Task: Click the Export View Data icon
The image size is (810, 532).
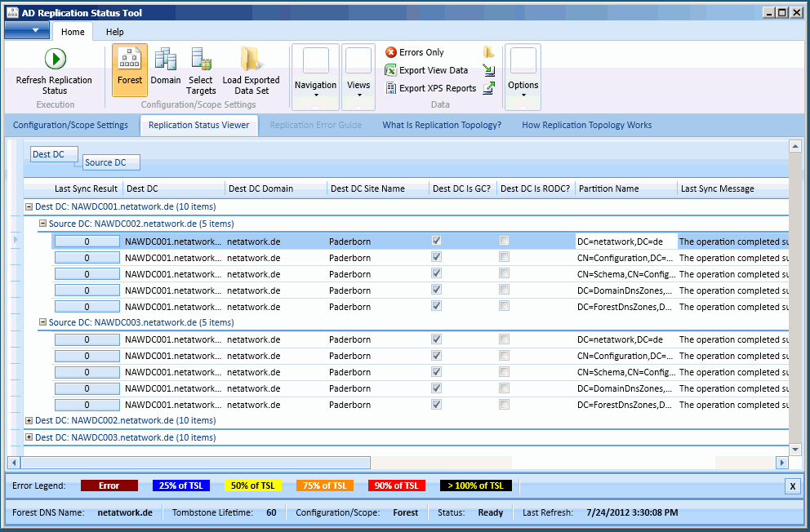Action: coord(391,69)
